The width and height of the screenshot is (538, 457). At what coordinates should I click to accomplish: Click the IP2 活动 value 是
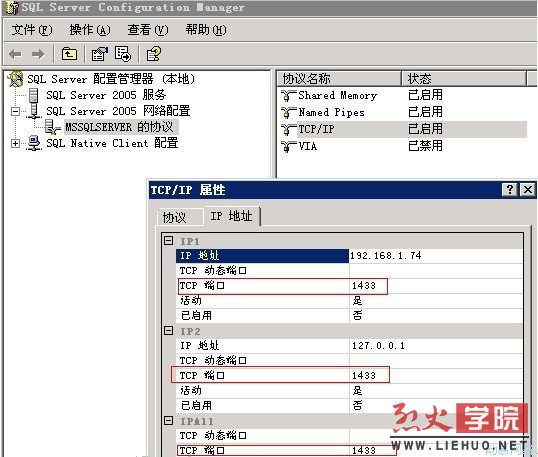357,390
